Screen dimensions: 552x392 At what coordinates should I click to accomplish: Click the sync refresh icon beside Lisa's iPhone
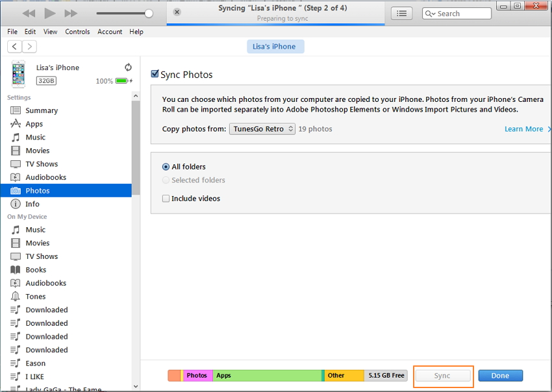(128, 67)
